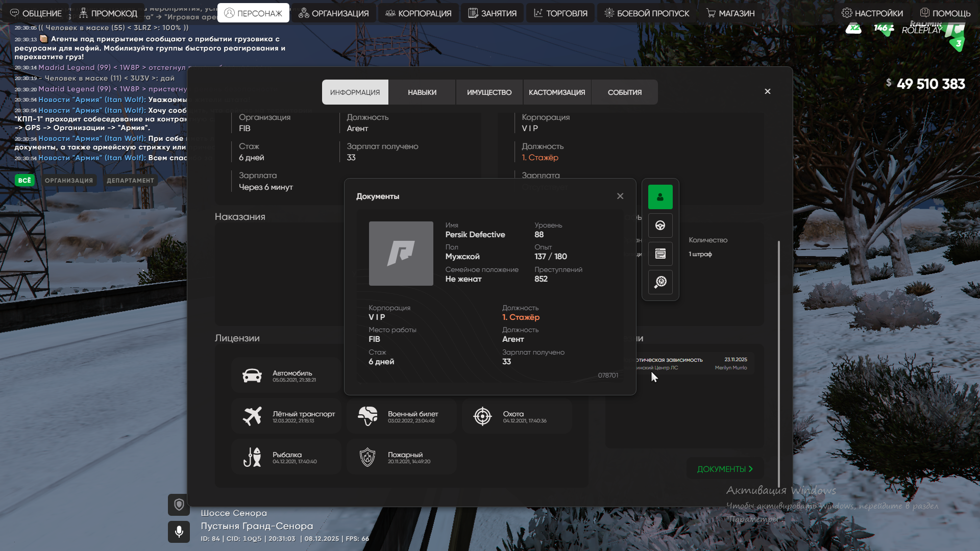Click the Через 6 минут salary timer

266,187
